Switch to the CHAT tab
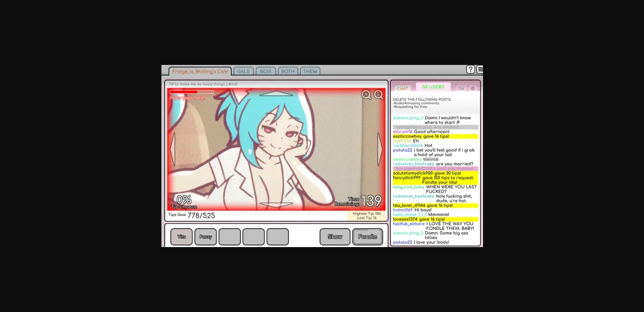Viewport: 644px width, 312px height. click(402, 88)
